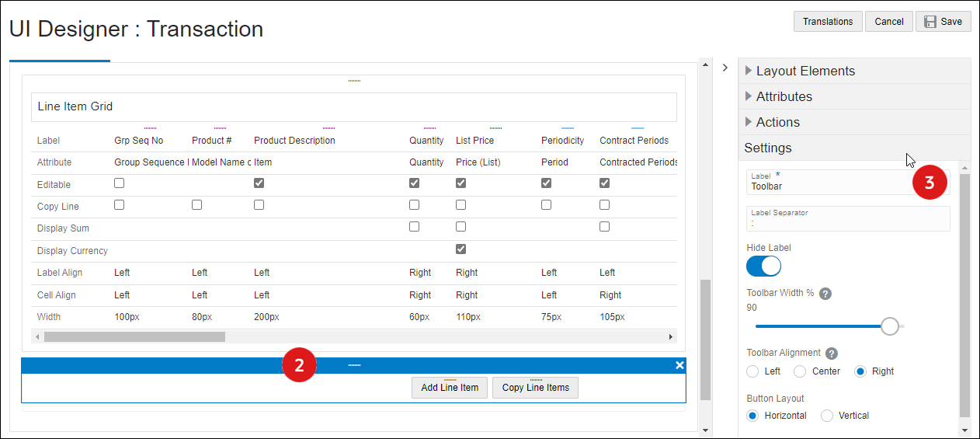Viewport: 980px width, 439px height.
Task: Toggle Editable checkbox for Grp Seq No
Action: 120,183
